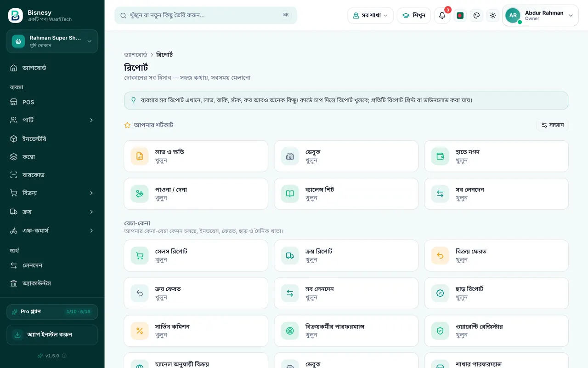Open the Abdur Rahman account menu
The width and height of the screenshot is (588, 368).
[x=540, y=16]
